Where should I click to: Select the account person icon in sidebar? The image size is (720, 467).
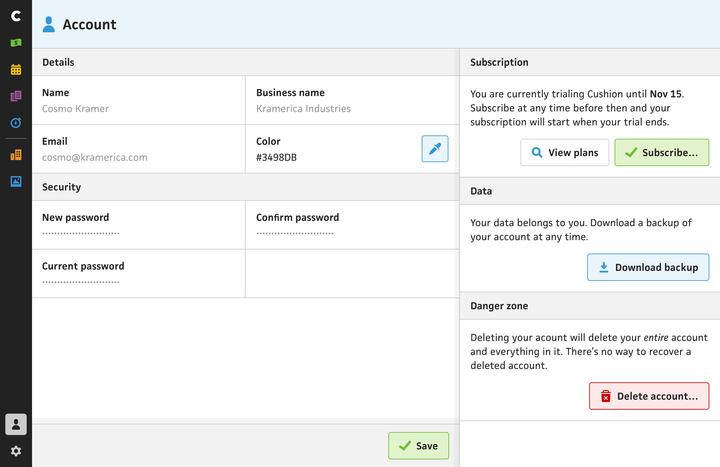pos(16,424)
